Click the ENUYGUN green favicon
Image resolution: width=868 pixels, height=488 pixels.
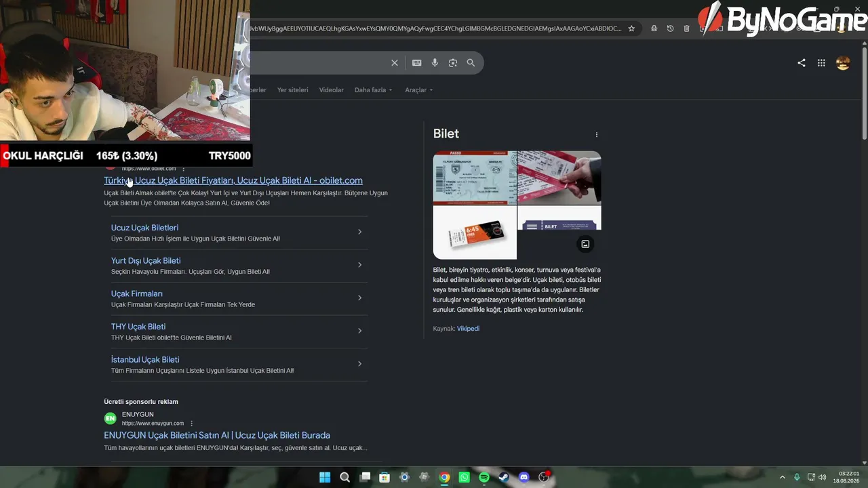(110, 419)
